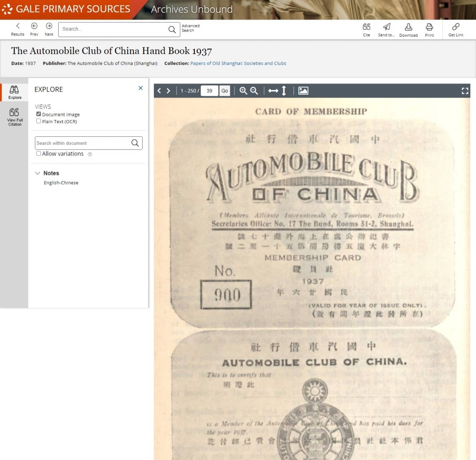Open the Explore panel tab
Screen dimensions: 476x460
click(x=15, y=93)
